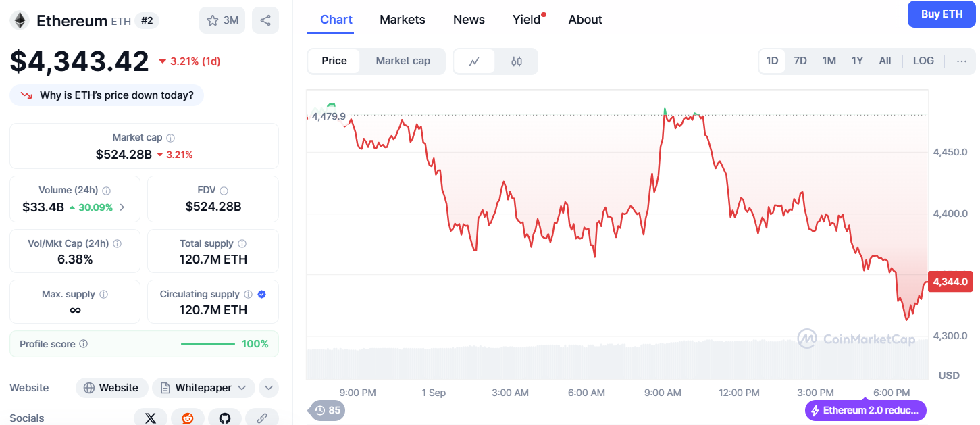Click the GitHub social icon
980x425 pixels.
[224, 417]
